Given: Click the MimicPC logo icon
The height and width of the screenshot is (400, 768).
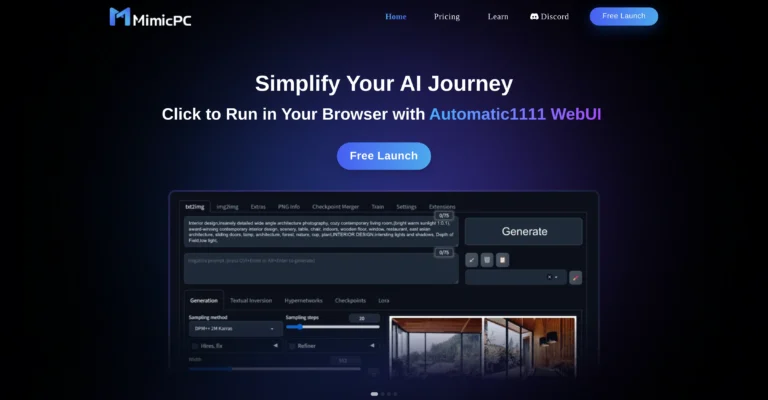Looking at the screenshot, I should point(119,16).
